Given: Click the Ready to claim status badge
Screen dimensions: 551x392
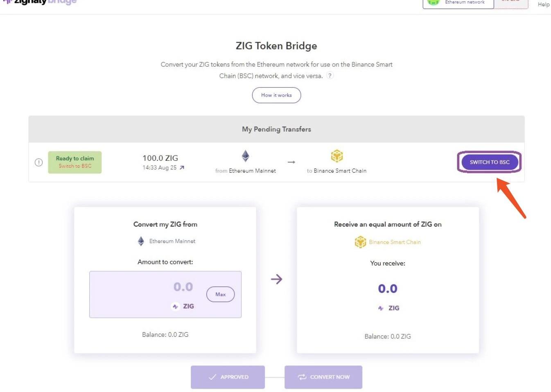Looking at the screenshot, I should (75, 162).
